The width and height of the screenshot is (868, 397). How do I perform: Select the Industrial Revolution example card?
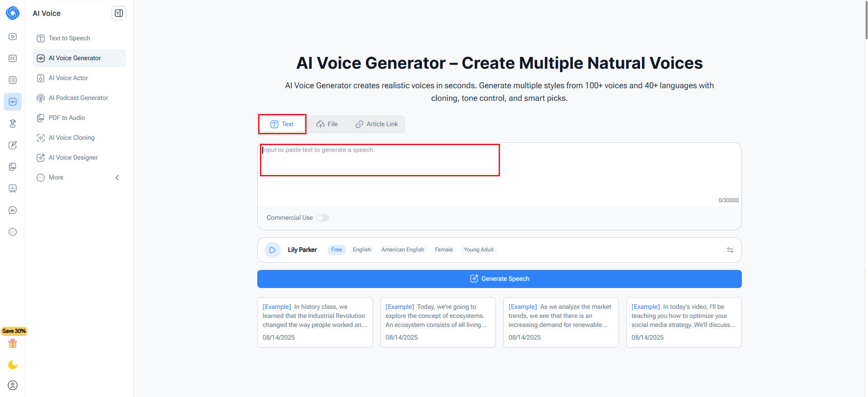click(315, 322)
